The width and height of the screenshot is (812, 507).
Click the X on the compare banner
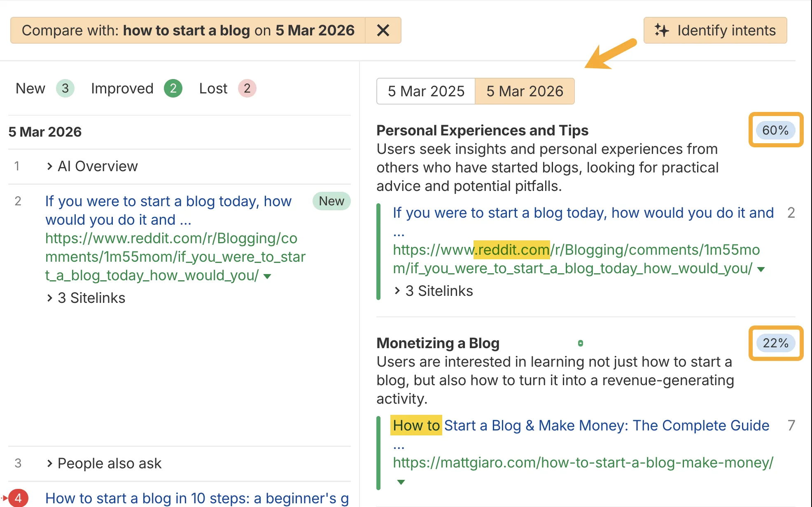click(x=383, y=30)
